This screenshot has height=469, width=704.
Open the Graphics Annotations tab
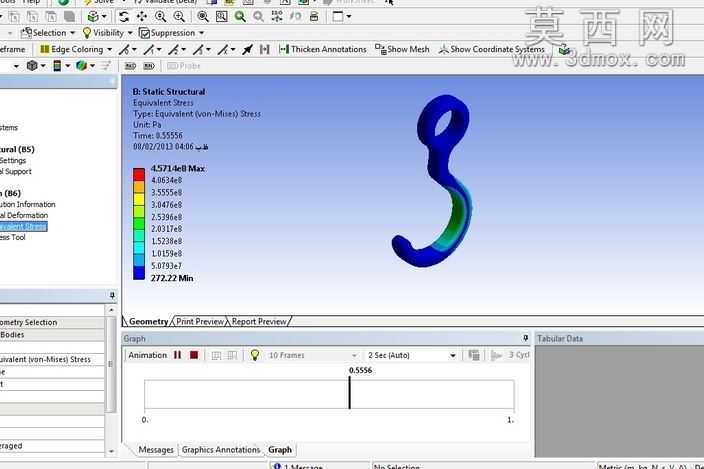[221, 450]
